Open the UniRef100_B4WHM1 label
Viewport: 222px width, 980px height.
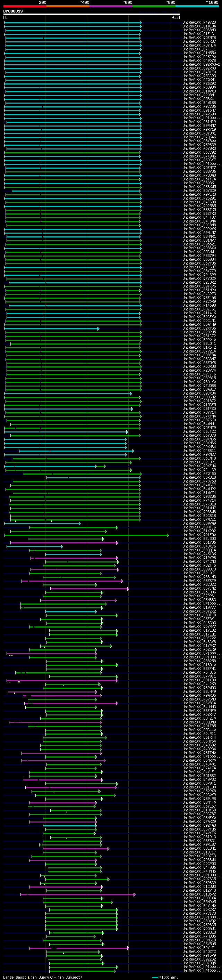click(199, 424)
